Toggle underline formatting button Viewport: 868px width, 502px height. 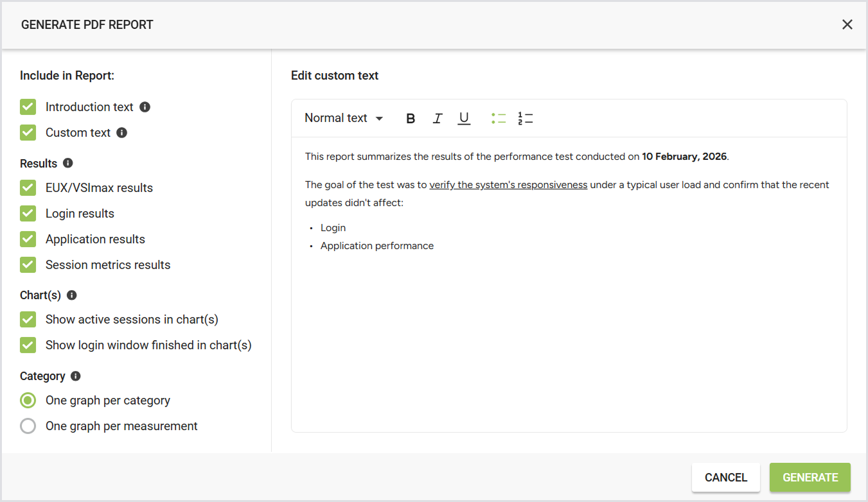[x=464, y=118]
